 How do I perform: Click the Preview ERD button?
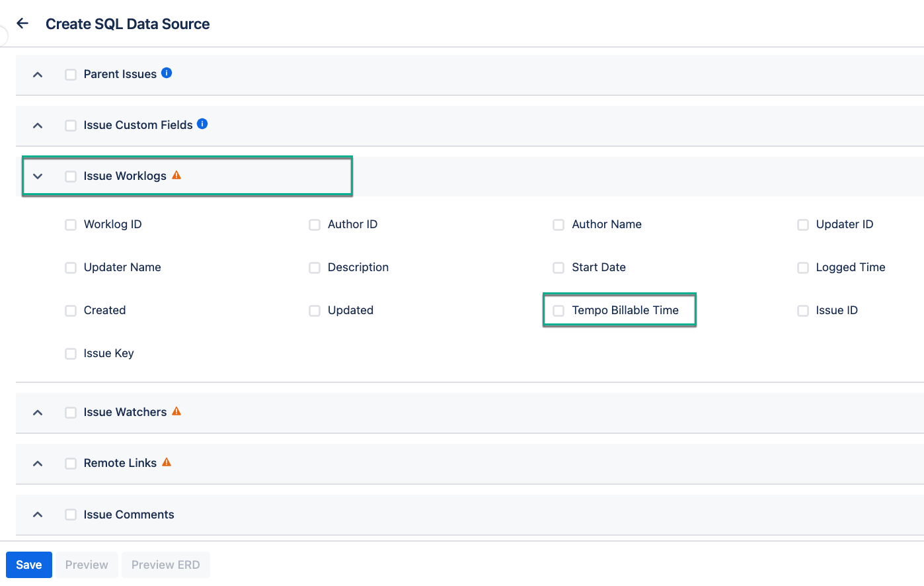[165, 565]
